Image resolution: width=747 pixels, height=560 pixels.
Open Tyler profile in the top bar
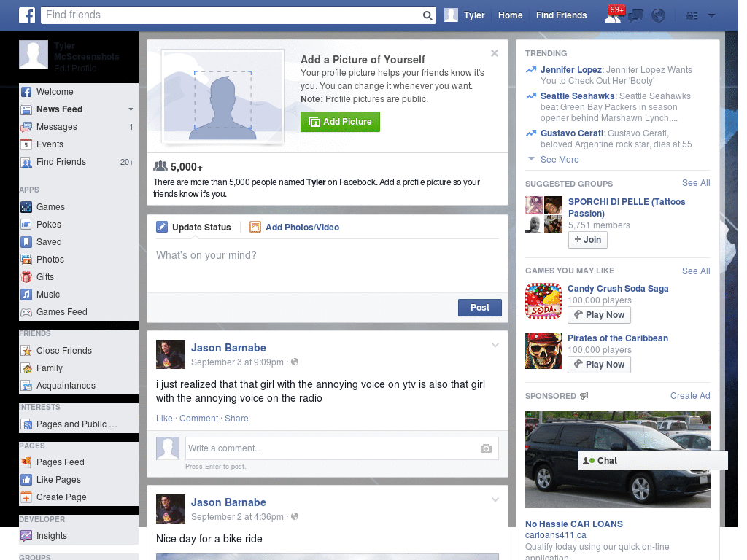(x=465, y=15)
